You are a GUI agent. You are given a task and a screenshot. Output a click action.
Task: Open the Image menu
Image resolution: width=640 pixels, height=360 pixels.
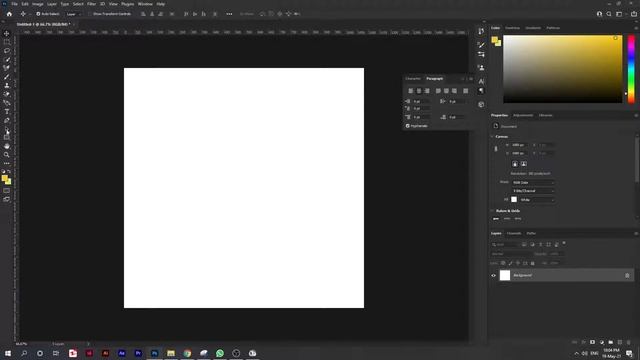coord(38,4)
